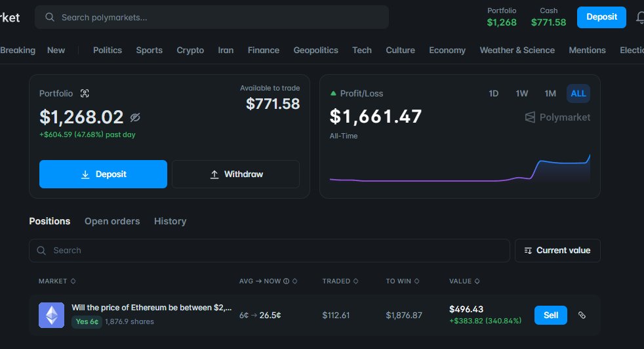Click the info icon beside AVG → NOW
644x349 pixels.
click(287, 281)
